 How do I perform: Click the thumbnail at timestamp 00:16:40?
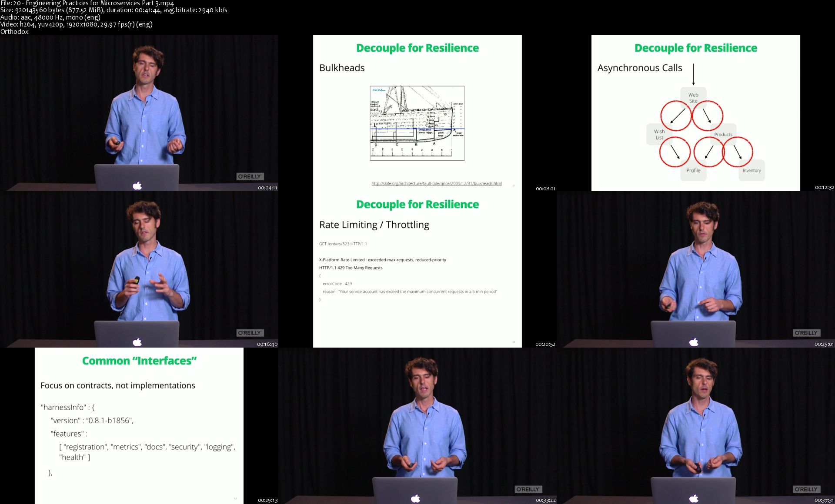click(x=139, y=269)
